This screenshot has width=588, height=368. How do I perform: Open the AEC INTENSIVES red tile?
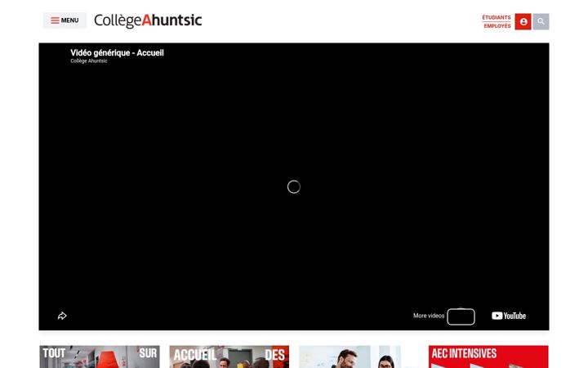pyautogui.click(x=488, y=357)
